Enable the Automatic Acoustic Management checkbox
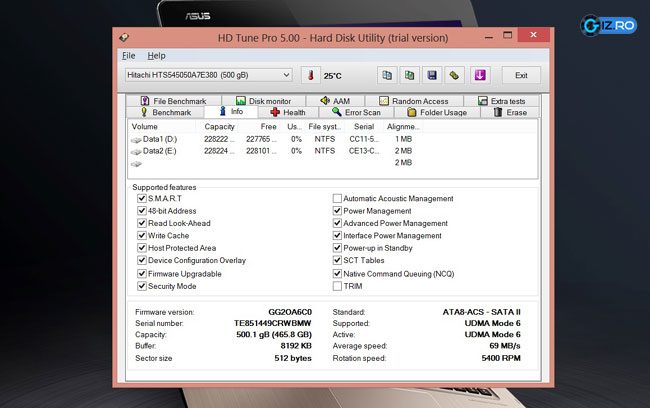Viewport: 650px width, 408px height. coord(337,199)
